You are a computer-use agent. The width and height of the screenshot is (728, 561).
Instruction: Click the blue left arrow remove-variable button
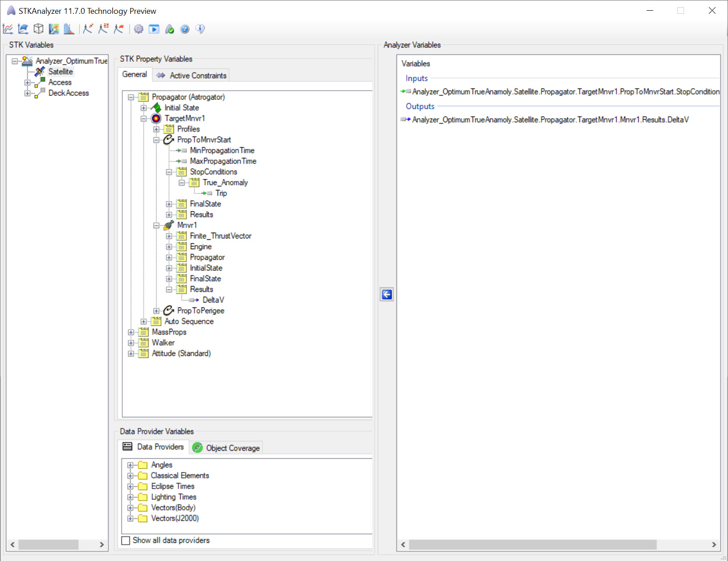[x=387, y=295]
